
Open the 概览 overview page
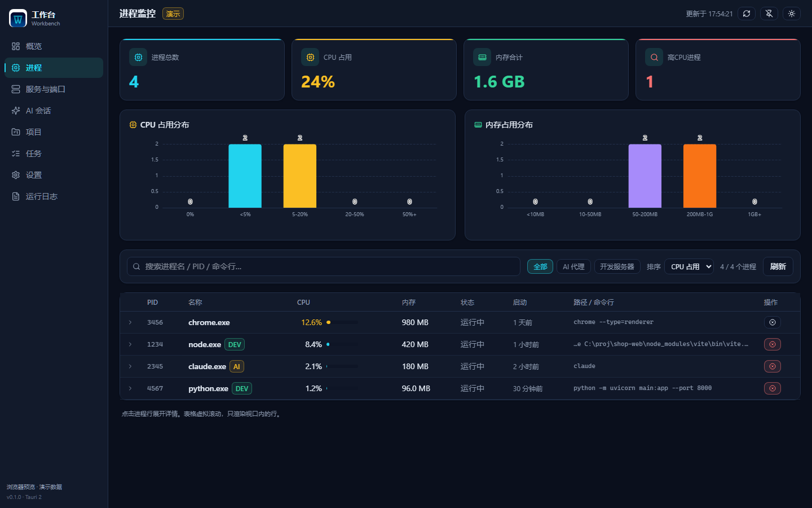click(x=54, y=46)
